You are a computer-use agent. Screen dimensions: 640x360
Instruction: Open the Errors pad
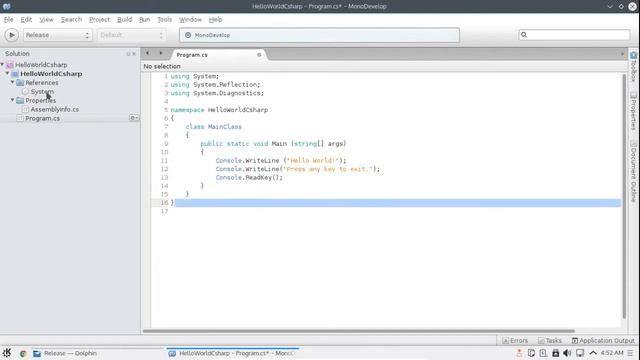[515, 340]
